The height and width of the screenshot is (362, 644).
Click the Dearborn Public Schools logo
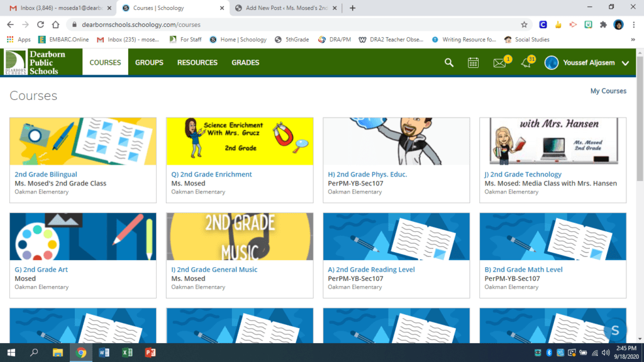point(35,62)
